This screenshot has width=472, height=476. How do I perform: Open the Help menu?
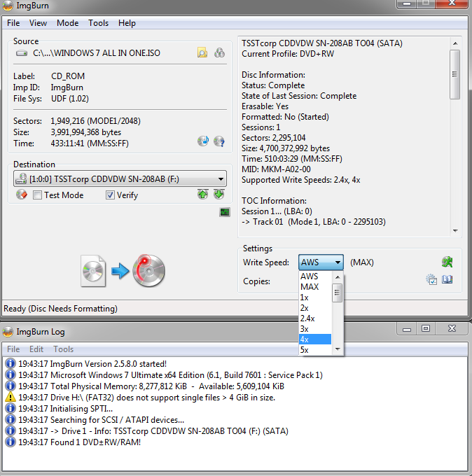(127, 23)
